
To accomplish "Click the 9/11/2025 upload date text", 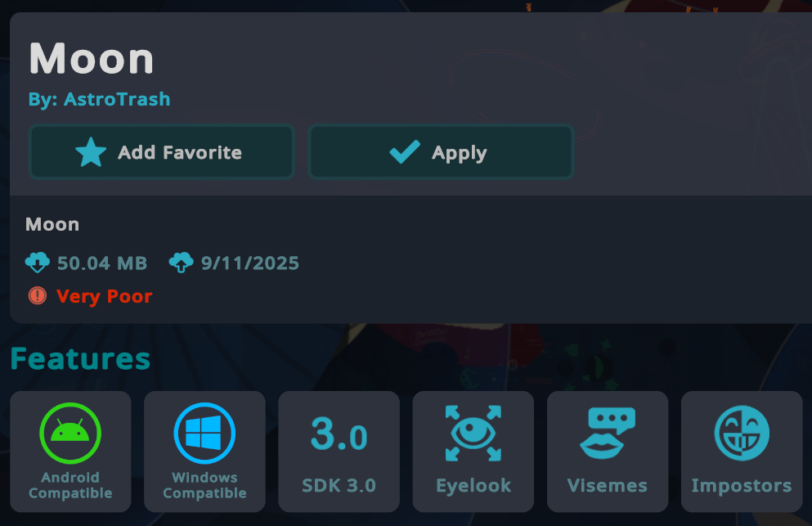I will click(x=250, y=263).
